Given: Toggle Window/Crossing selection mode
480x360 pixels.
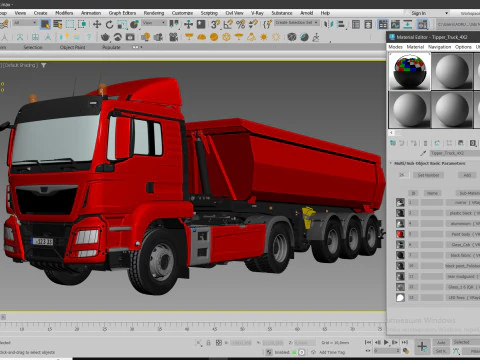Looking at the screenshot, I should point(82,24).
